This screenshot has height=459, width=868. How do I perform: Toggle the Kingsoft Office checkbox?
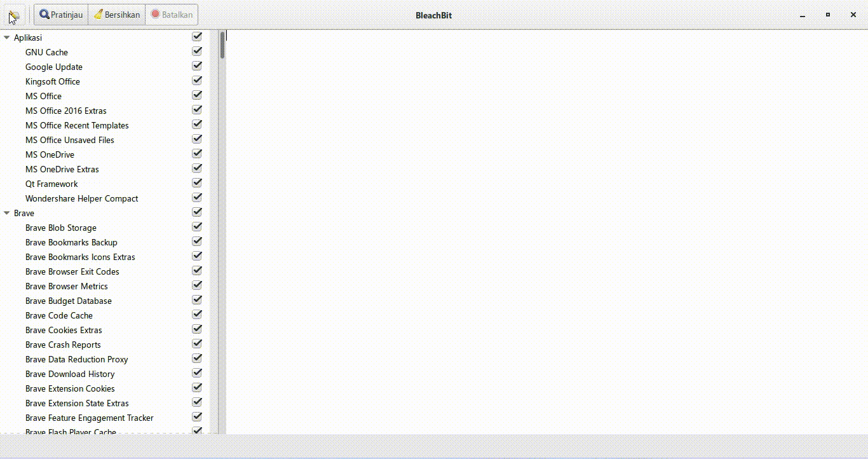click(197, 81)
